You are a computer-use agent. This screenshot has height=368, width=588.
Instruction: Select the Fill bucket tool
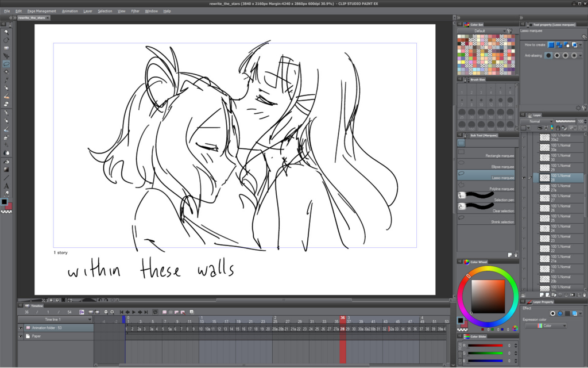[6, 163]
